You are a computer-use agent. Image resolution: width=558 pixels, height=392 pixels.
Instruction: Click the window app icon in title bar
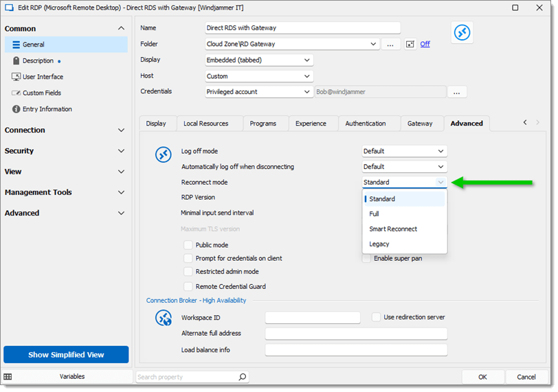(x=9, y=8)
